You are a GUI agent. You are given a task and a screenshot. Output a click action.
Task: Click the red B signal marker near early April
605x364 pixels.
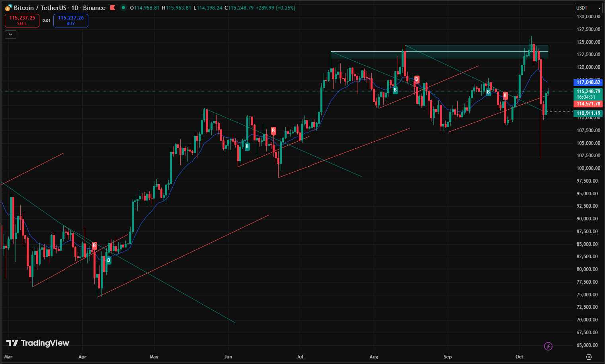click(x=94, y=245)
